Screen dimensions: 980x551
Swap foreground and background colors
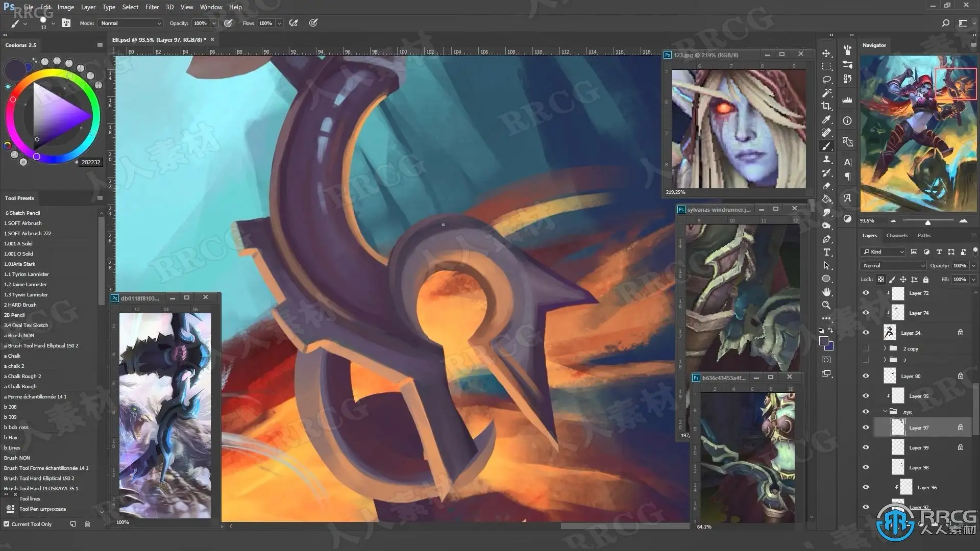(x=830, y=331)
